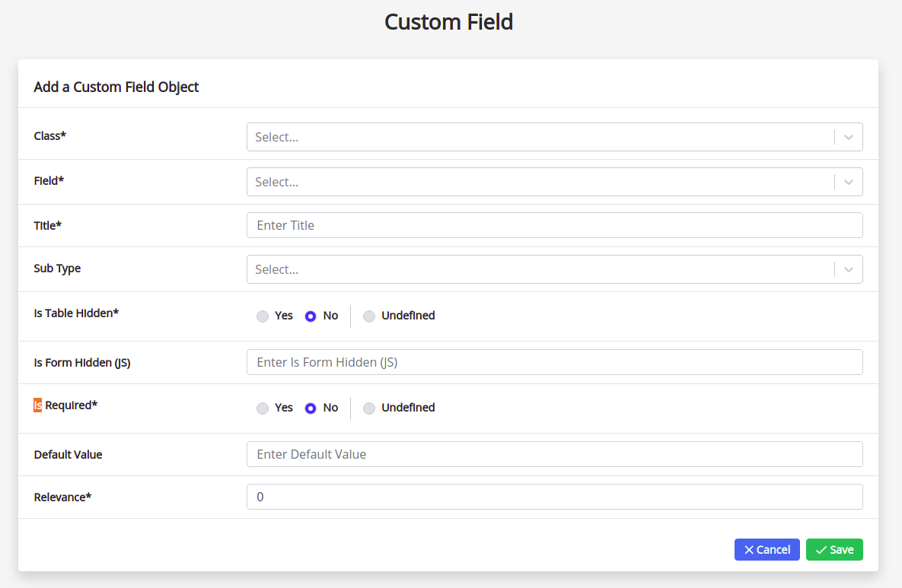This screenshot has width=902, height=588.
Task: Open the Sub Type dropdown
Action: (555, 269)
